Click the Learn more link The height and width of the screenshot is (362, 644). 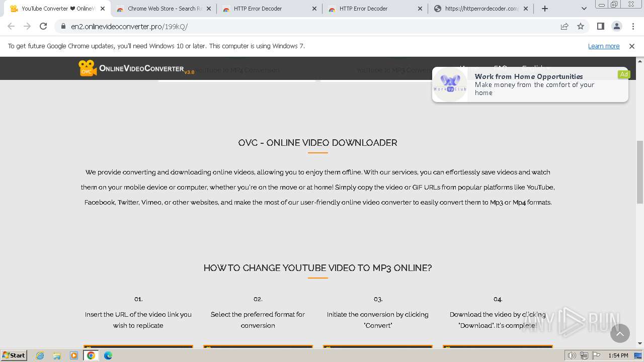pos(604,46)
